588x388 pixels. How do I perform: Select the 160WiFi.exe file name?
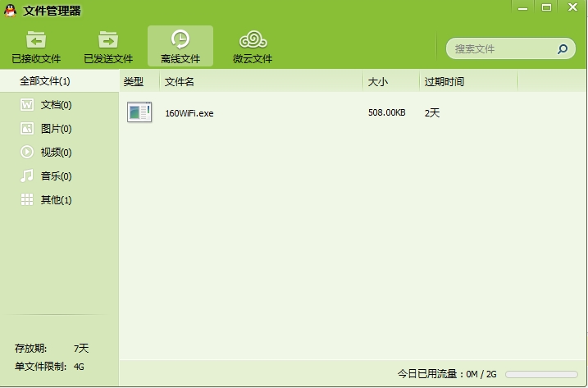coord(189,113)
